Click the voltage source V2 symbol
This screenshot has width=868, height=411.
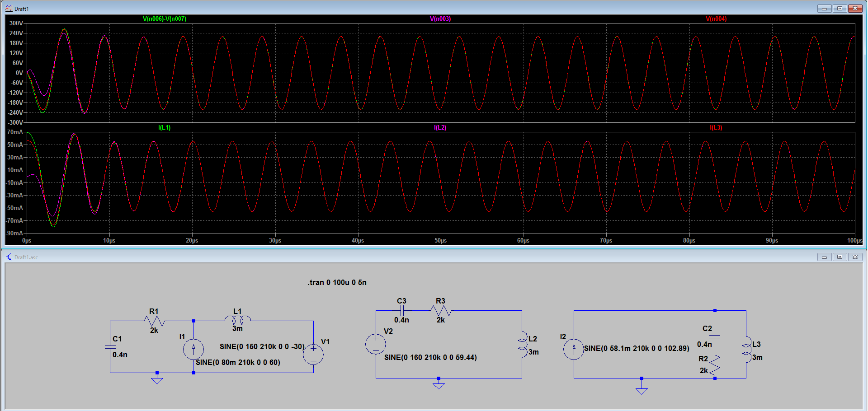coord(376,344)
